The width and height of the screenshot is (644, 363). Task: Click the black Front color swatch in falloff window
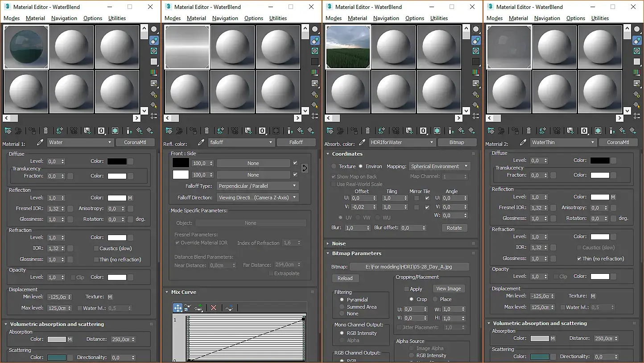tap(181, 163)
